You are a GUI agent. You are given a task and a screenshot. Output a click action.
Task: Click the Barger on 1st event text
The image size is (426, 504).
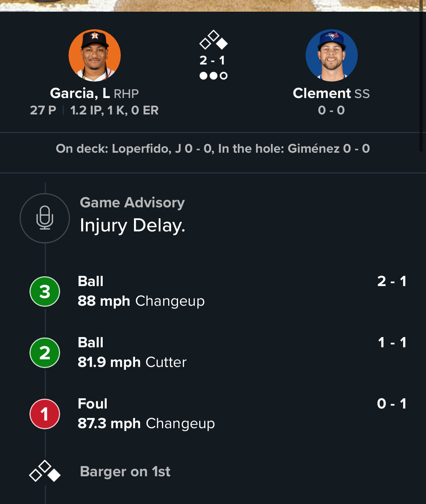(x=125, y=472)
